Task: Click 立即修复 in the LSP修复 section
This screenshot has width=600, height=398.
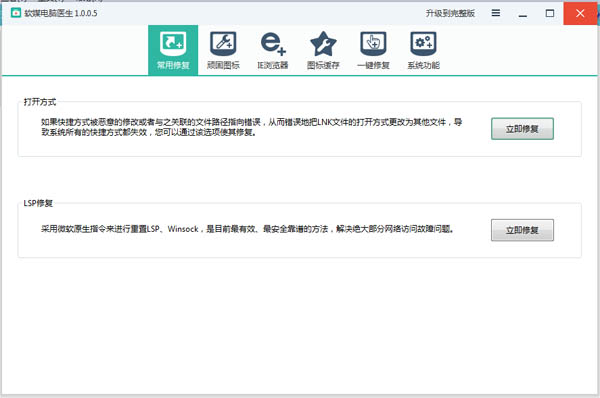Action: [522, 230]
